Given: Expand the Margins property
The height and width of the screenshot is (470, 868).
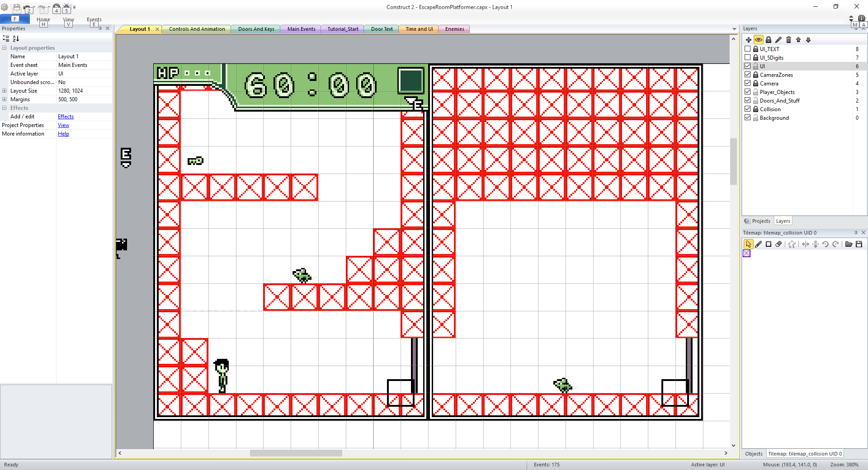Looking at the screenshot, I should (x=5, y=99).
